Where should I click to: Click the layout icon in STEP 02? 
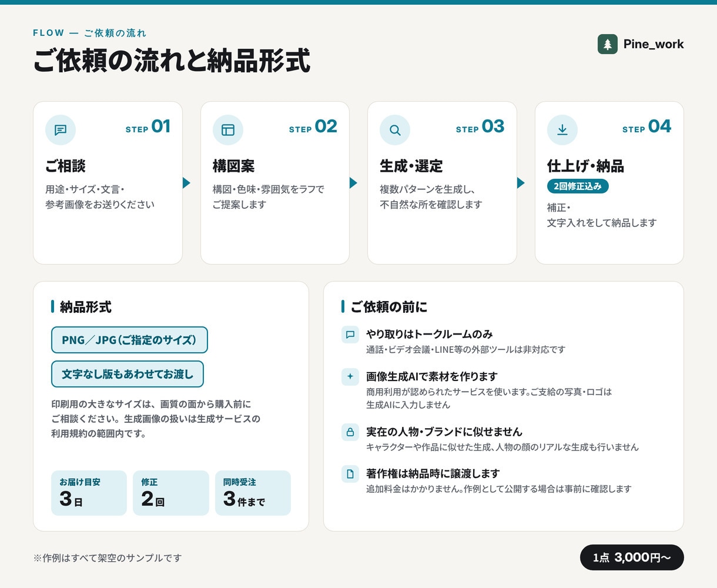point(228,130)
